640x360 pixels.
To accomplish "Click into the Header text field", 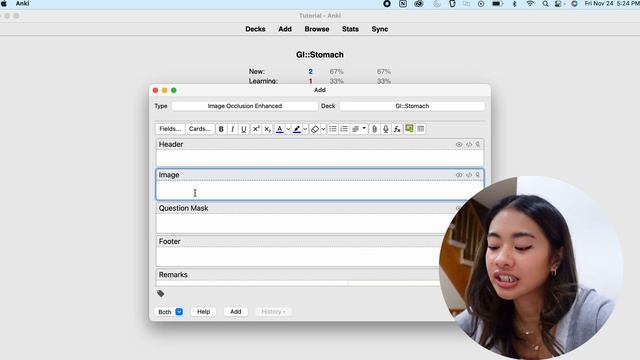I will pyautogui.click(x=320, y=158).
